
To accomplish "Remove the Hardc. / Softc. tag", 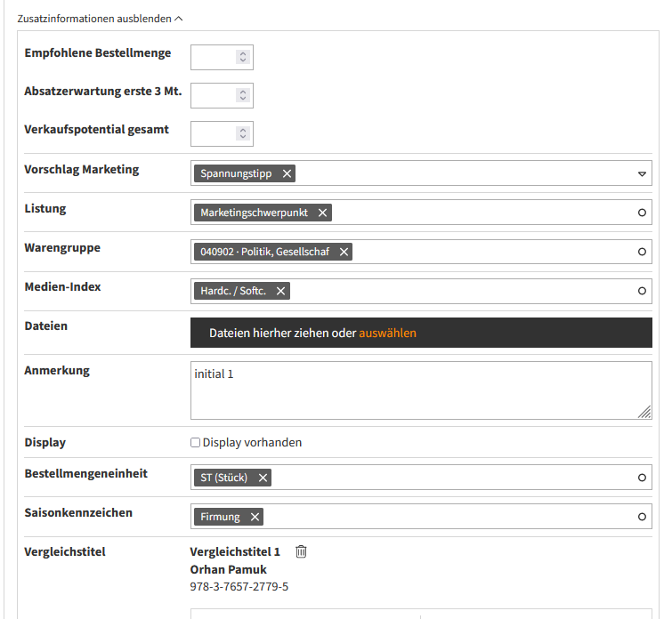I will pyautogui.click(x=281, y=291).
